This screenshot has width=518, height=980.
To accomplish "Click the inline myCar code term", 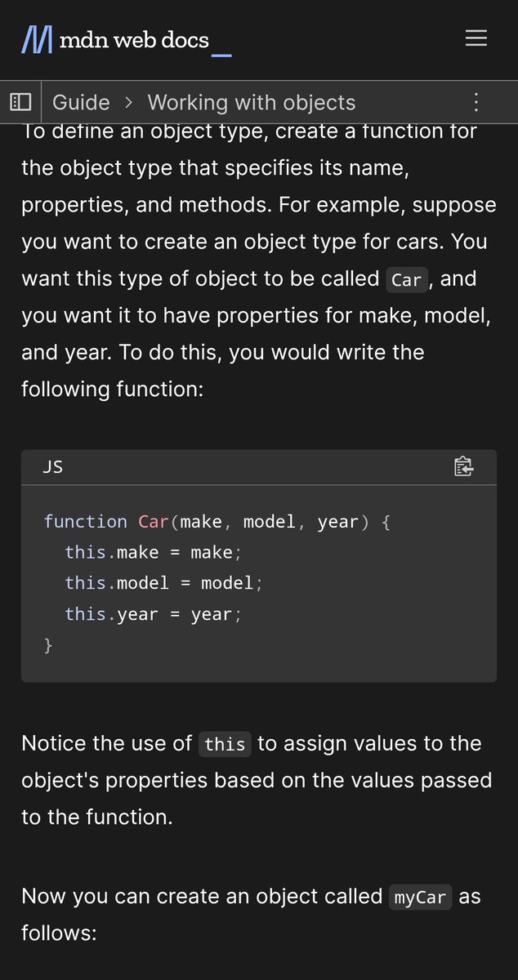I will click(x=420, y=898).
